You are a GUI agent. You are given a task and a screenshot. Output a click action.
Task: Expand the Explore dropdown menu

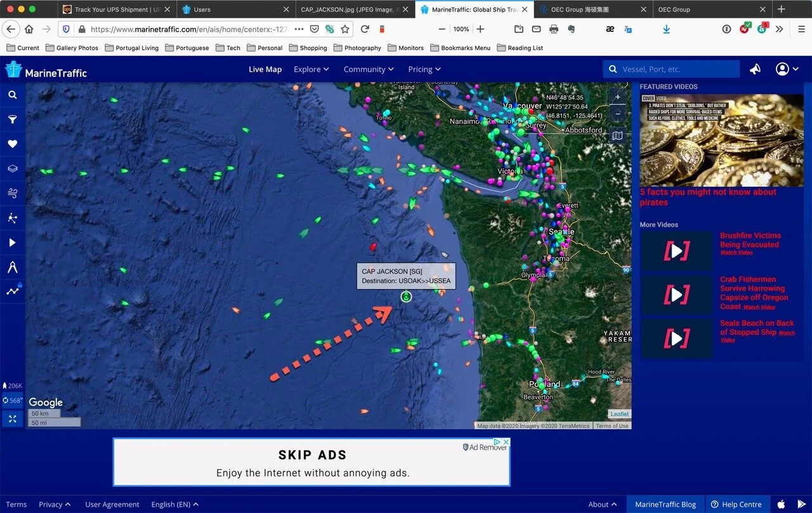pyautogui.click(x=311, y=69)
